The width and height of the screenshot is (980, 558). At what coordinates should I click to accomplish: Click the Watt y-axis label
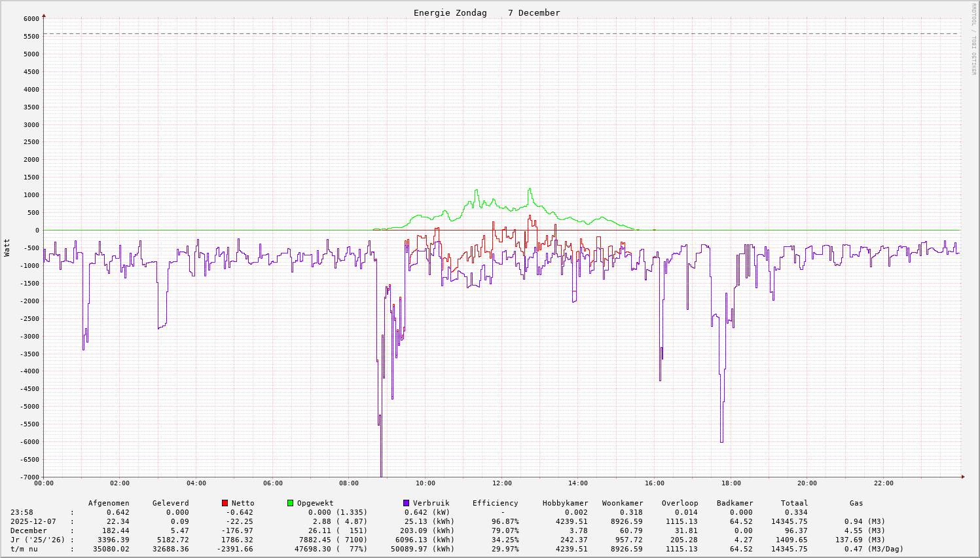click(x=7, y=248)
